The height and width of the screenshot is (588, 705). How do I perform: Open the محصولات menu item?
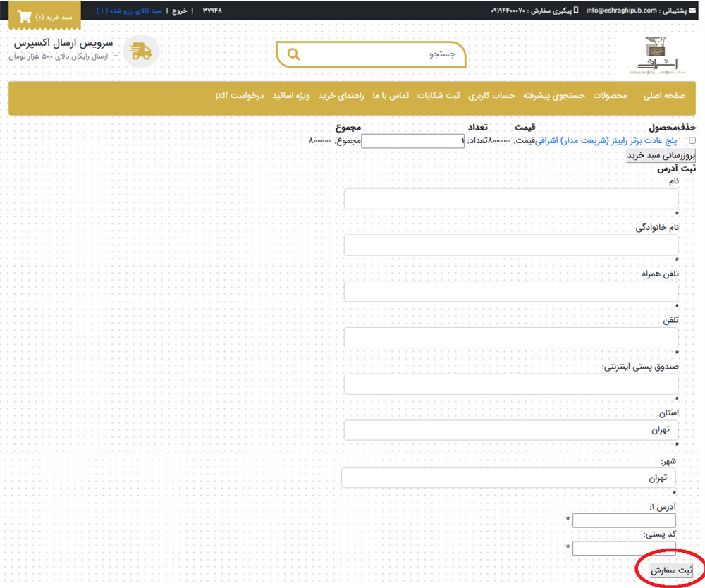[610, 96]
